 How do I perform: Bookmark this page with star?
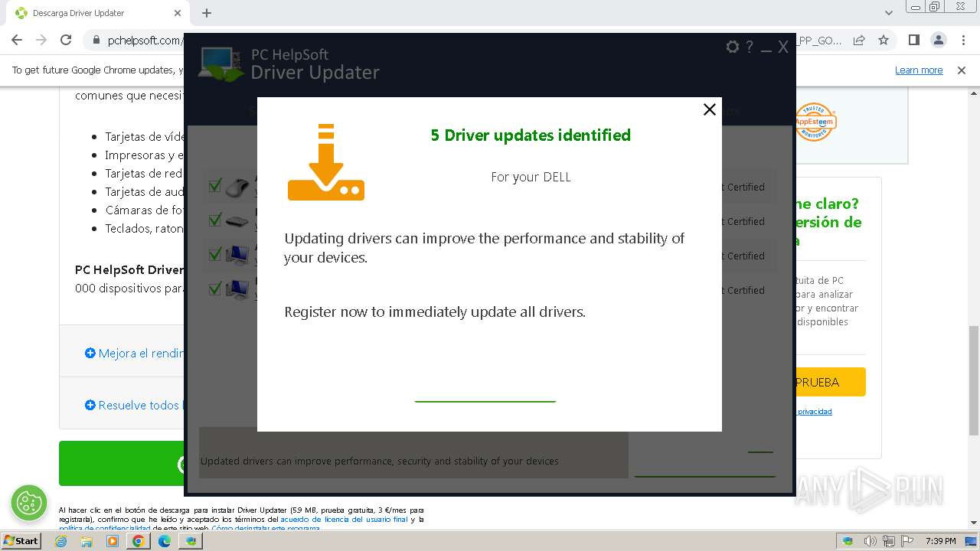(884, 40)
